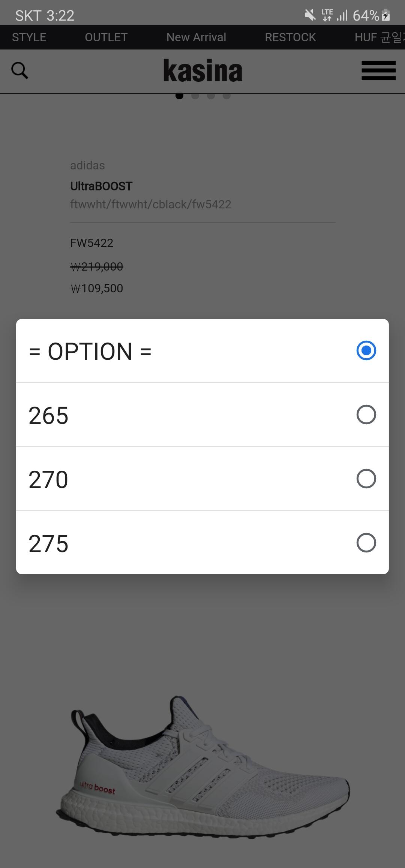Choose size 270 radio button

(366, 479)
